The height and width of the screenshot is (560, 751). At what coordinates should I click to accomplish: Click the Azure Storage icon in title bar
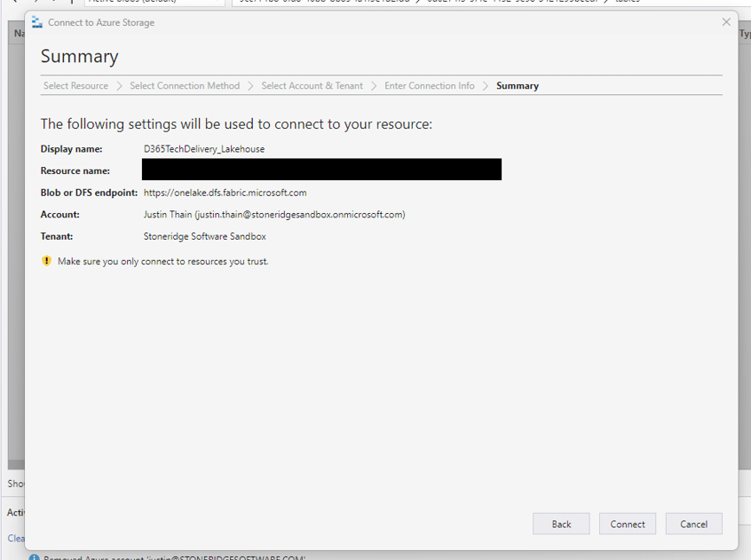[x=37, y=22]
